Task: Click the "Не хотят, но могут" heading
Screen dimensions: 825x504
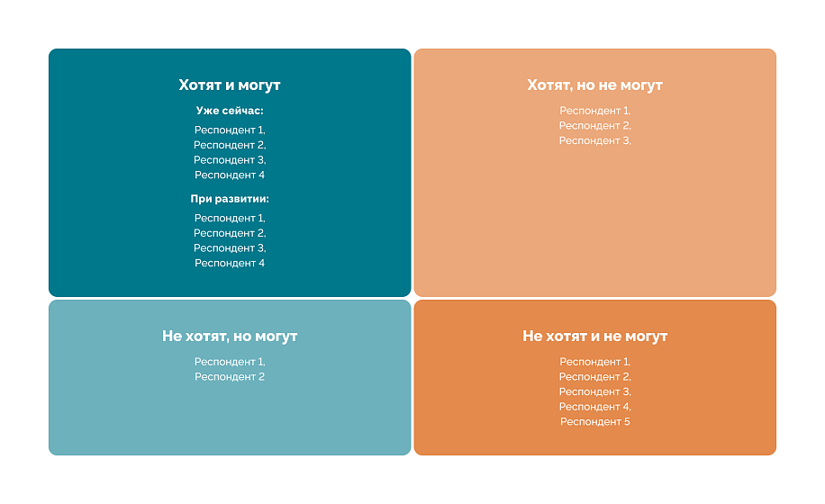Action: pos(230,337)
